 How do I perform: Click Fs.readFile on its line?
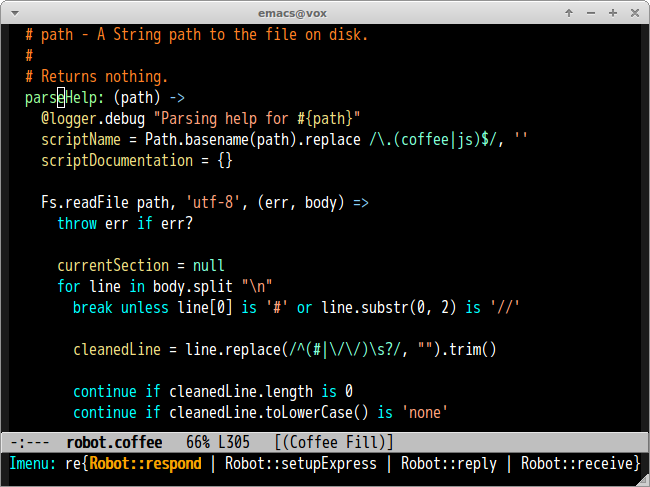85,203
